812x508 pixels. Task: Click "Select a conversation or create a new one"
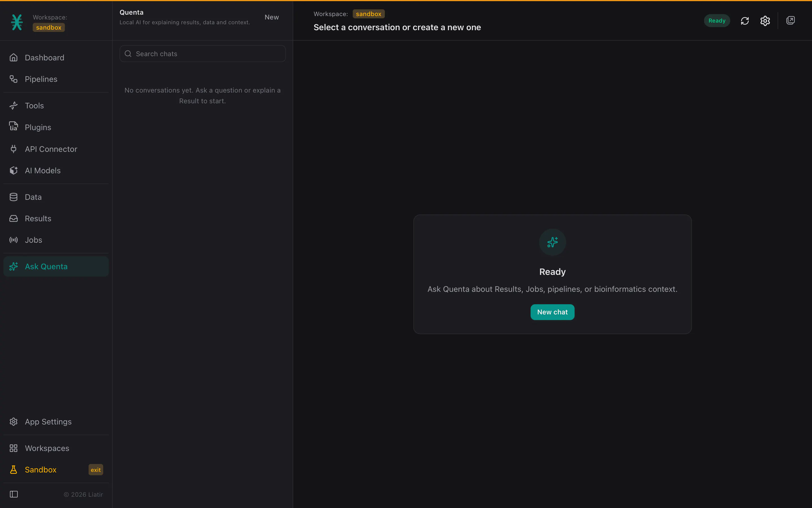[x=397, y=27]
